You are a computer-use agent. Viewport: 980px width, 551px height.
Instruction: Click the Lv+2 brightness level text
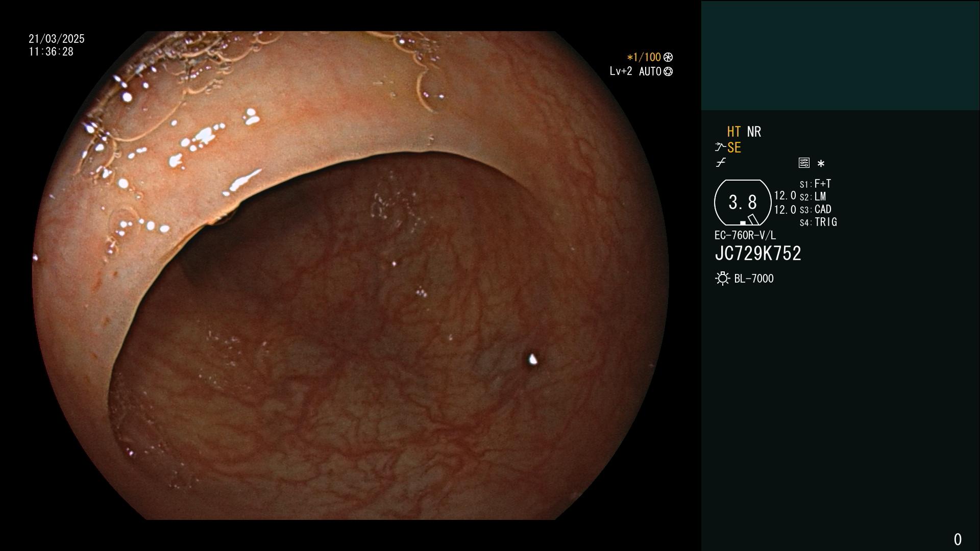point(621,71)
